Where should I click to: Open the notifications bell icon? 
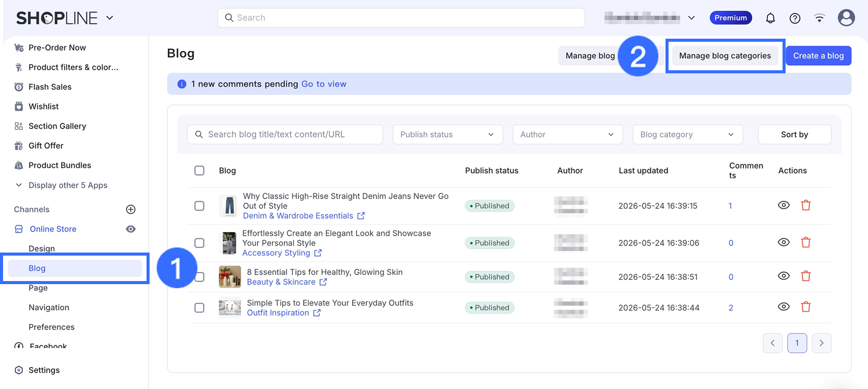(770, 18)
